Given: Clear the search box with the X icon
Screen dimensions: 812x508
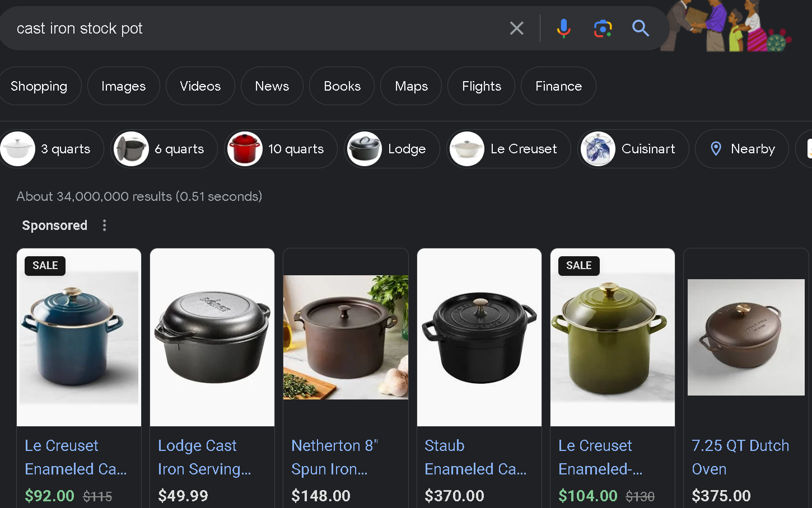Looking at the screenshot, I should (516, 28).
